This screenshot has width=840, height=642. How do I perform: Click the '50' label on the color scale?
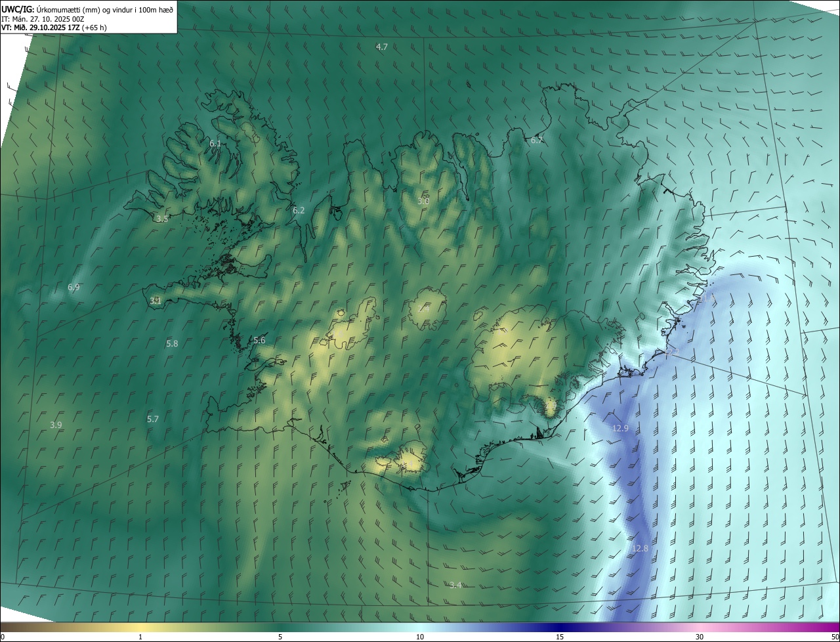[835, 637]
